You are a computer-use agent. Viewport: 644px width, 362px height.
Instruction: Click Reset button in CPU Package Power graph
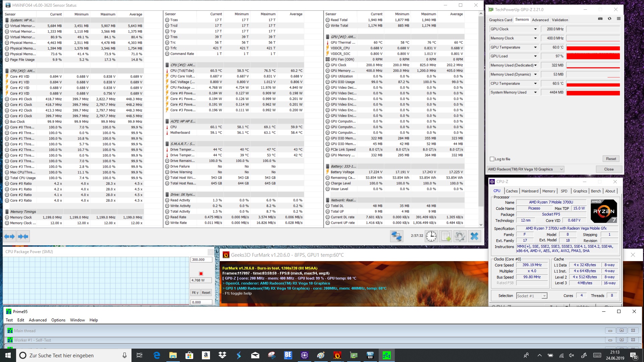click(206, 293)
